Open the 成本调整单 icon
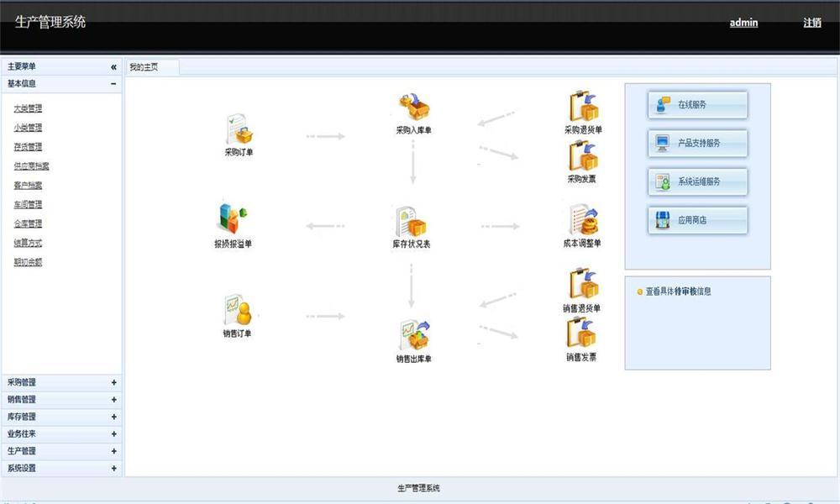The width and height of the screenshot is (840, 504). 584,219
